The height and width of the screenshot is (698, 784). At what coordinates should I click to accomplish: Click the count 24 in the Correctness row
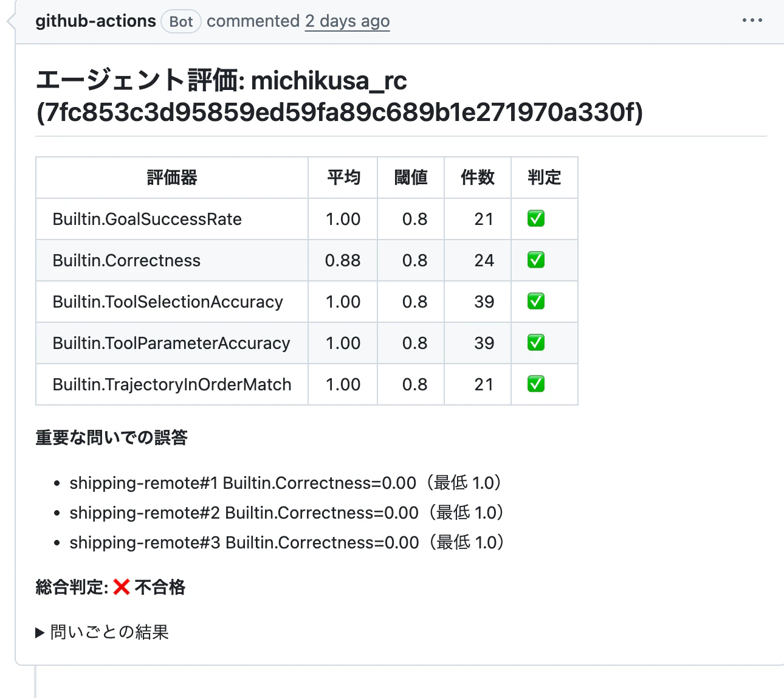click(x=484, y=260)
